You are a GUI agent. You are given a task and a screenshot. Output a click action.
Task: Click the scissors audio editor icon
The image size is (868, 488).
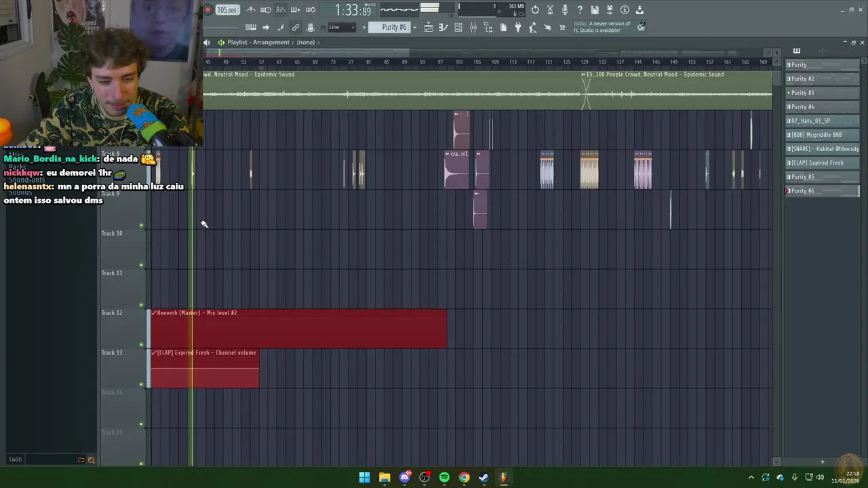[x=550, y=9]
